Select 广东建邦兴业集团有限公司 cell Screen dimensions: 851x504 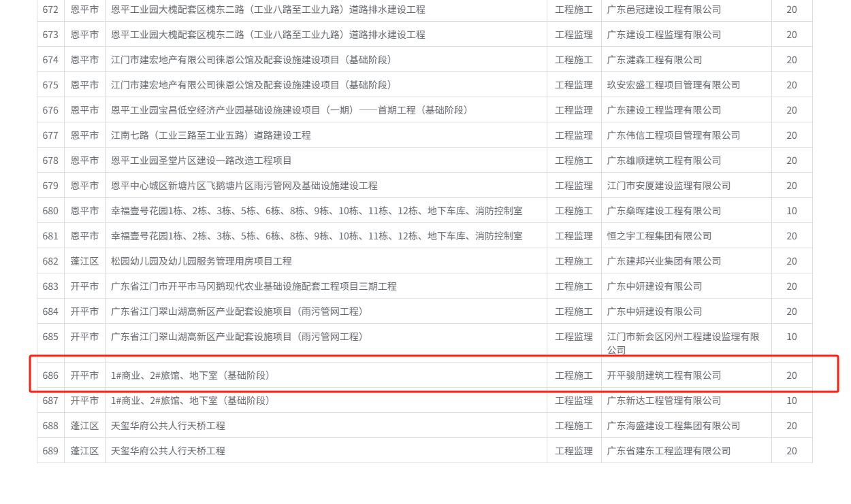[x=664, y=261]
